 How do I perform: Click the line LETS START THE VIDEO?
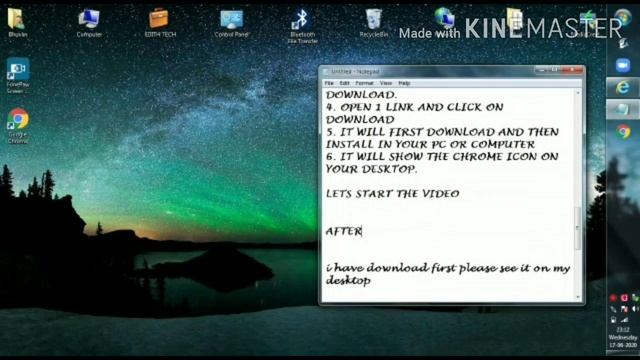393,193
